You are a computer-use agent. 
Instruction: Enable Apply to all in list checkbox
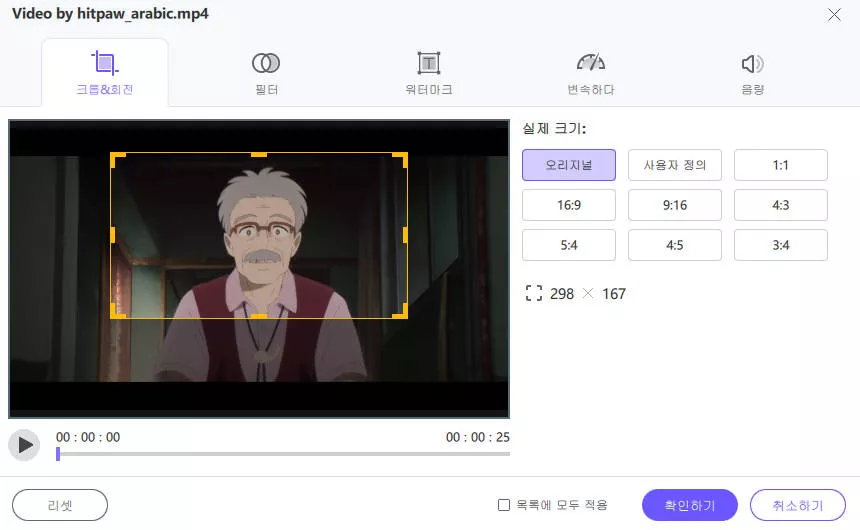[503, 505]
